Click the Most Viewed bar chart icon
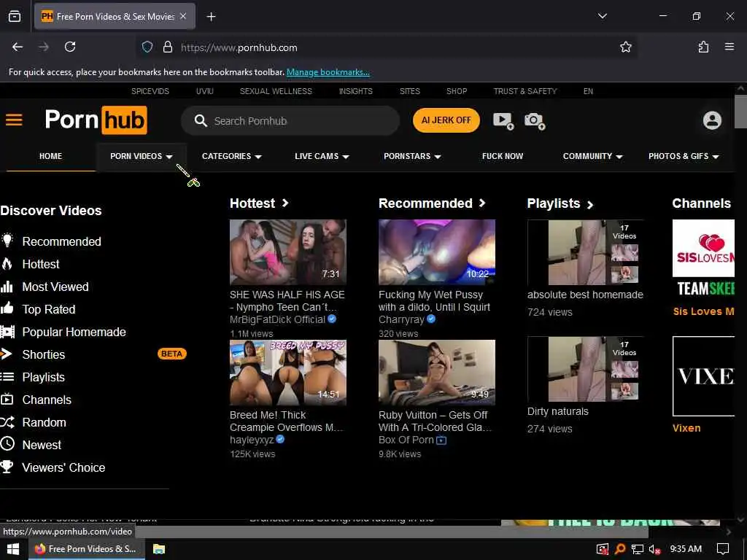Viewport: 747px width, 560px height. pyautogui.click(x=7, y=286)
